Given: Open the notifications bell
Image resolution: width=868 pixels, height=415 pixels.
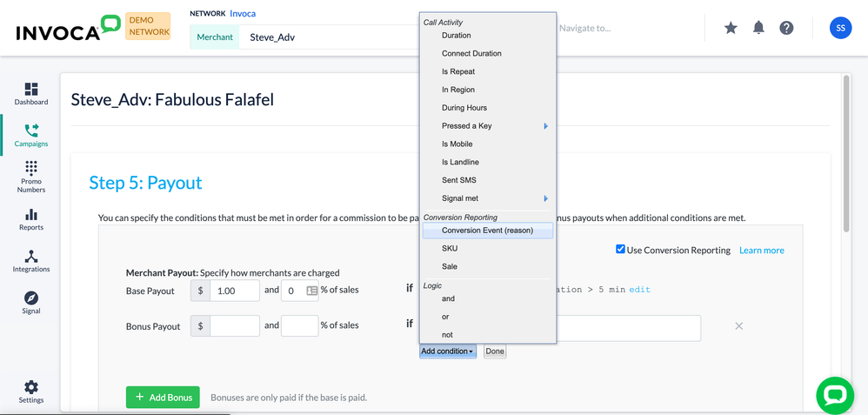Looking at the screenshot, I should pos(758,28).
